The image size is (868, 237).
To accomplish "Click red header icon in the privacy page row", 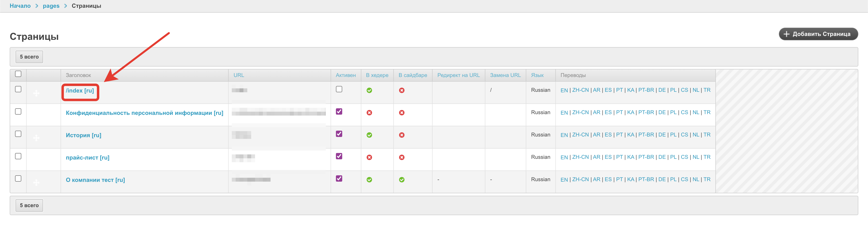I will 369,113.
